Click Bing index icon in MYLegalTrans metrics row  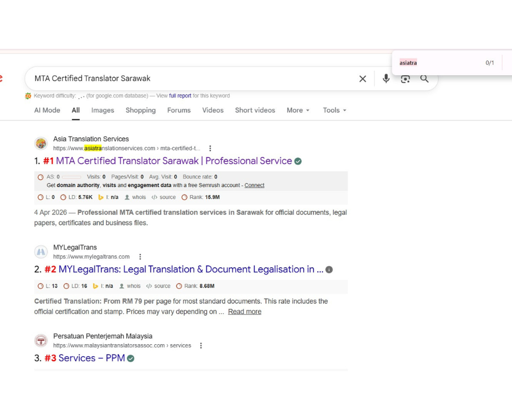(95, 286)
